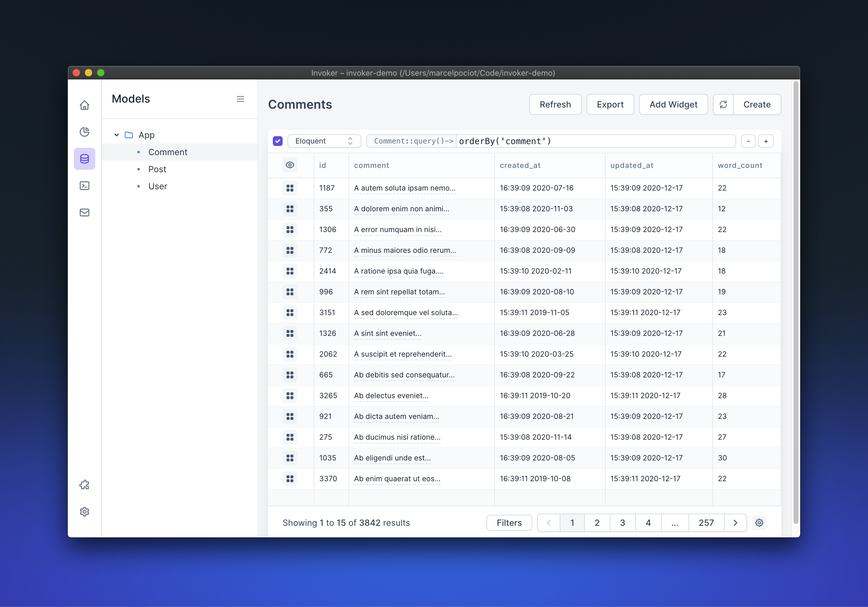Select current page 1
The width and height of the screenshot is (868, 607).
[x=572, y=523]
